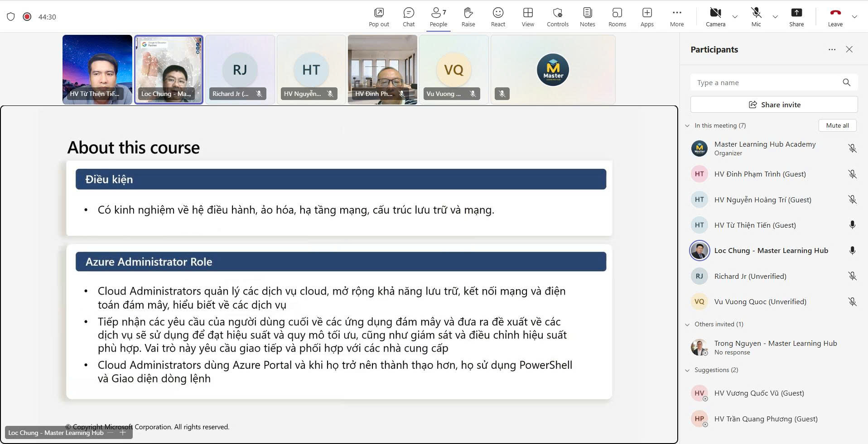Collapse the Suggestions section

click(x=687, y=370)
